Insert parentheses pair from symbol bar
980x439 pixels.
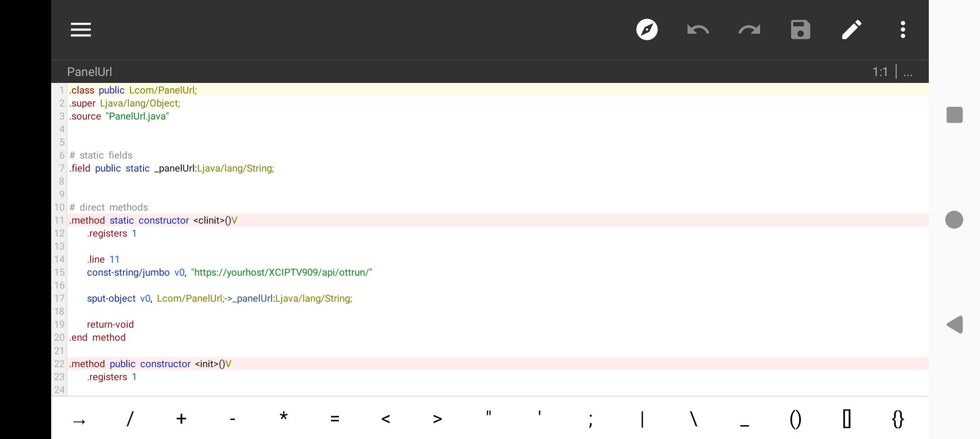[795, 419]
